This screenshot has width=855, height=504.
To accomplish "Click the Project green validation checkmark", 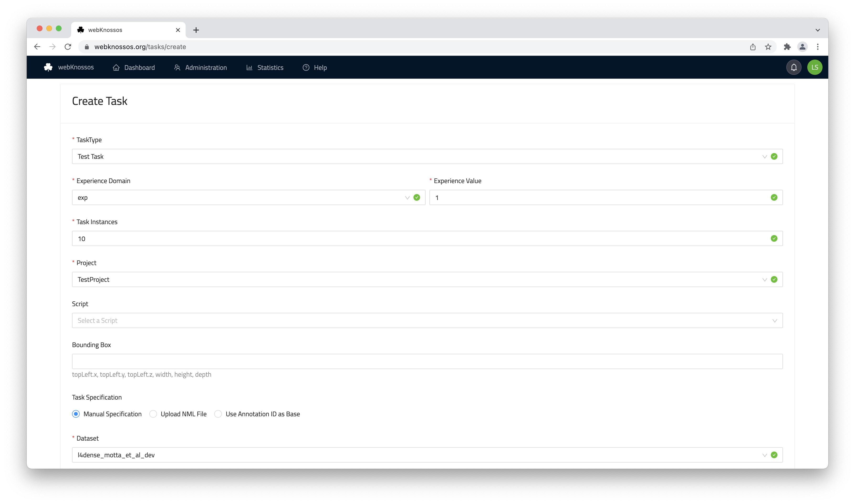I will (x=774, y=279).
